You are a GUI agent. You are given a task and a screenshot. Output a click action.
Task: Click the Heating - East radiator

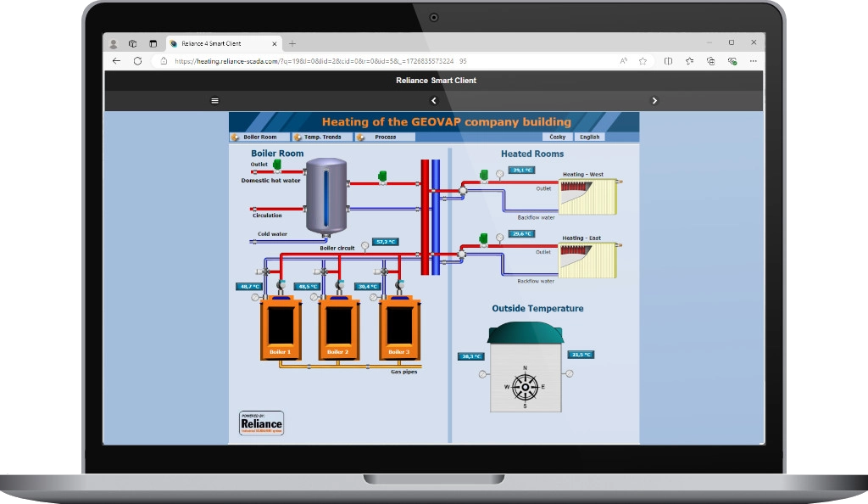pyautogui.click(x=587, y=260)
